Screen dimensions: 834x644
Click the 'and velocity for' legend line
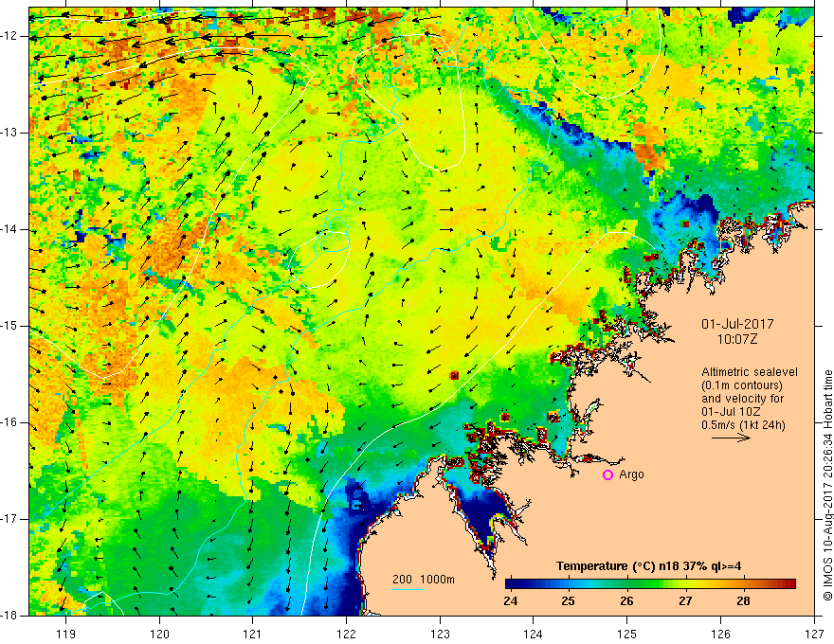pyautogui.click(x=742, y=399)
